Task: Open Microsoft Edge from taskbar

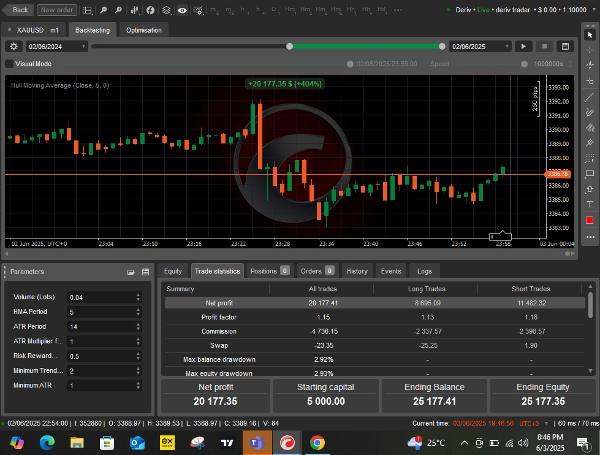Action: 47,443
